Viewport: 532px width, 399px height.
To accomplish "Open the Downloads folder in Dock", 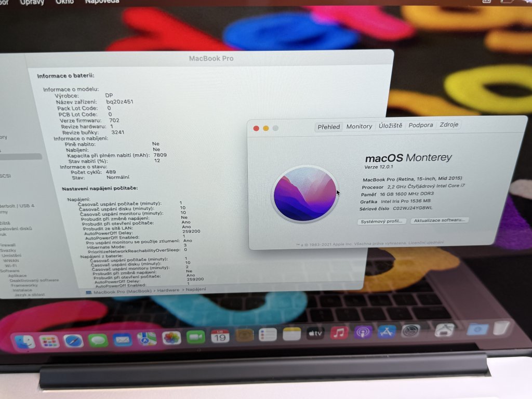I will pyautogui.click(x=477, y=329).
